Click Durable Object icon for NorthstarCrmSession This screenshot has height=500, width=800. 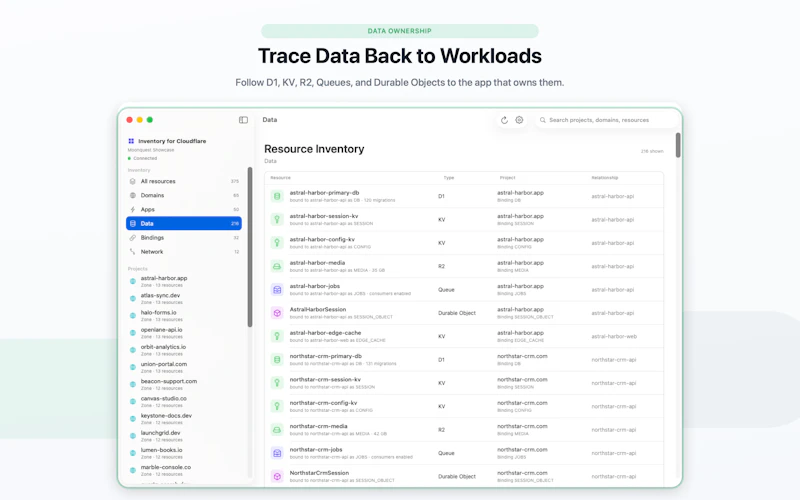[x=277, y=477]
